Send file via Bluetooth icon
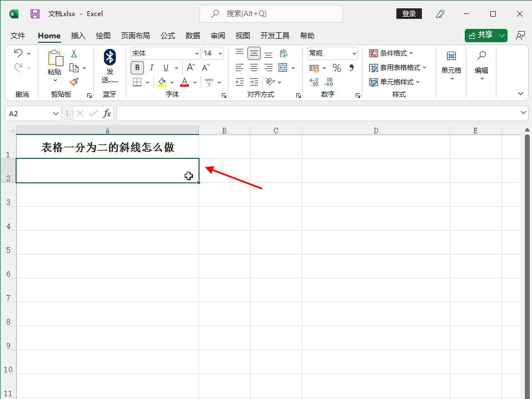The image size is (532, 399). click(x=110, y=57)
